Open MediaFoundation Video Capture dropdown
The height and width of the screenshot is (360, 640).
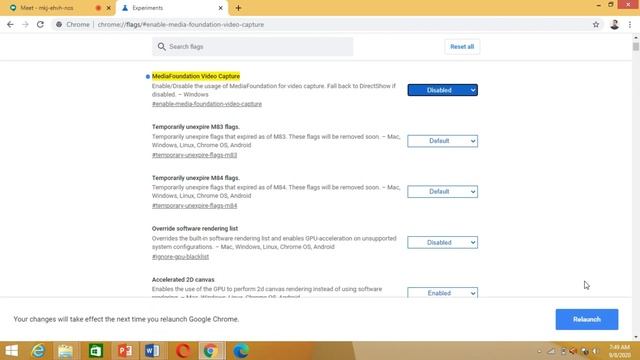pyautogui.click(x=442, y=90)
